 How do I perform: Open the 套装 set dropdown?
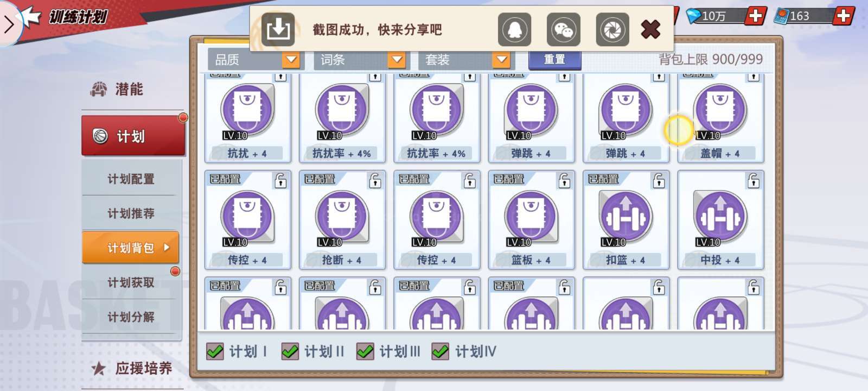(x=464, y=59)
